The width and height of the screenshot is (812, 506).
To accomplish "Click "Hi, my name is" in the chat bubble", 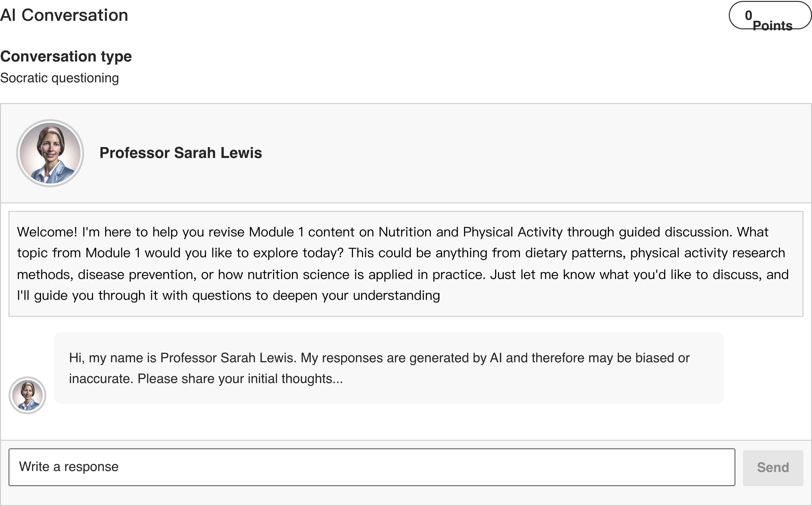I will point(112,358).
